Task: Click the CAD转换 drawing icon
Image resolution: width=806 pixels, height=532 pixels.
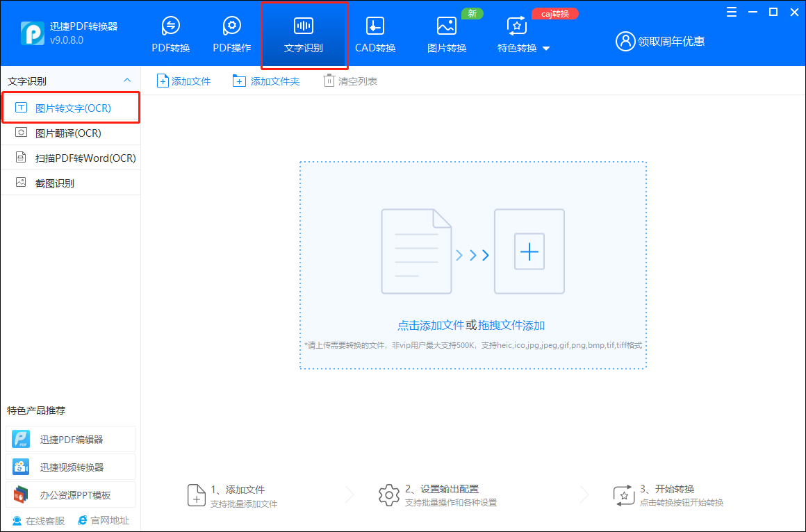Action: (x=375, y=26)
